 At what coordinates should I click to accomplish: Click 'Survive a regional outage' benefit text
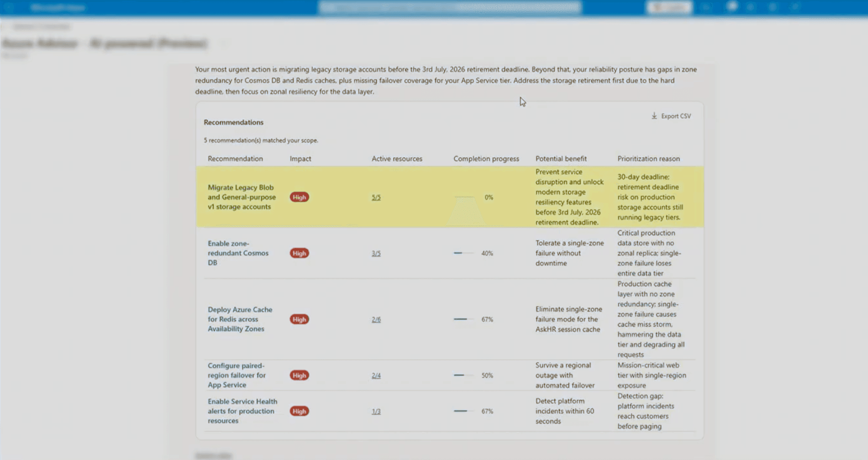565,375
